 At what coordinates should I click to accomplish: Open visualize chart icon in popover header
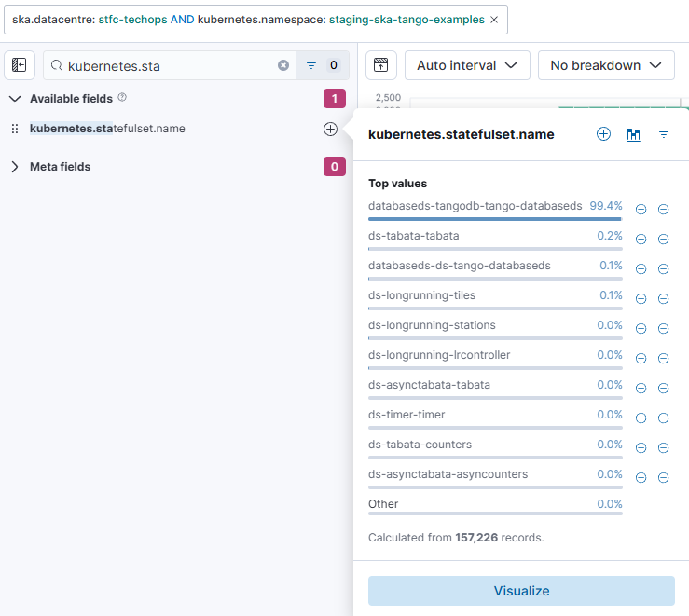coord(633,134)
